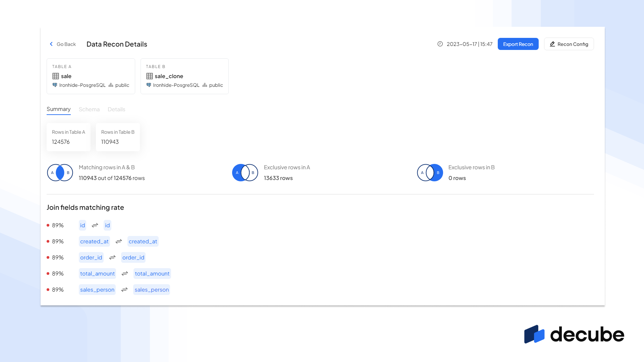Screen dimensions: 644x362
Task: Click the 0 rows value
Action: pos(457,178)
